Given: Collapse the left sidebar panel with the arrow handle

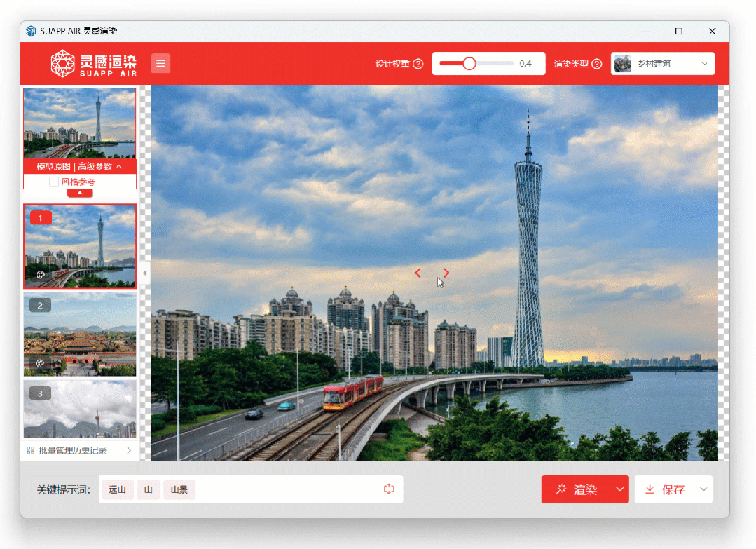Looking at the screenshot, I should (x=144, y=273).
